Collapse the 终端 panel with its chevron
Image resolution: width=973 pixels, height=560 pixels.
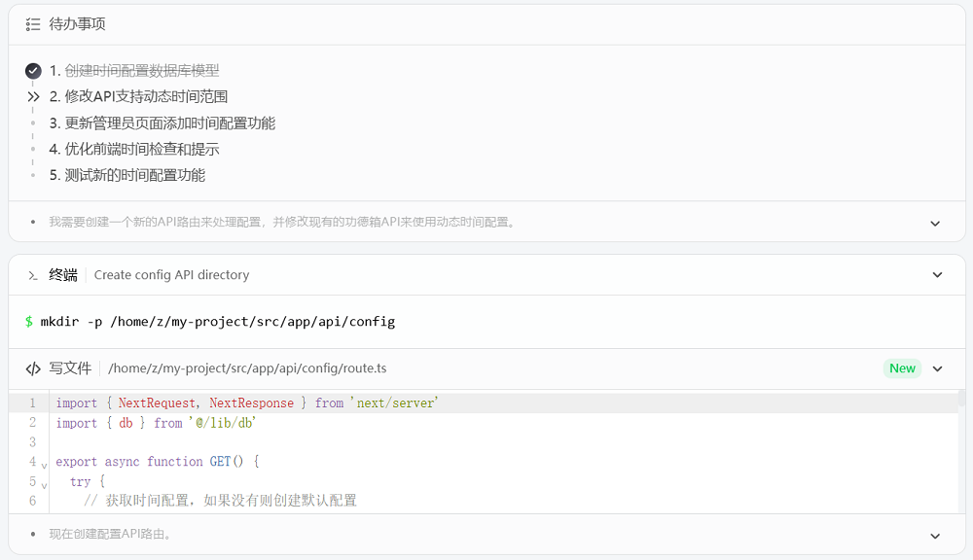pos(936,275)
